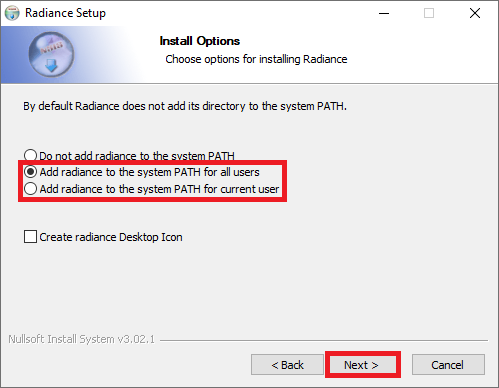Viewport: 499px width, 388px height.
Task: Minimize the Radiance Setup window
Action: [384, 13]
